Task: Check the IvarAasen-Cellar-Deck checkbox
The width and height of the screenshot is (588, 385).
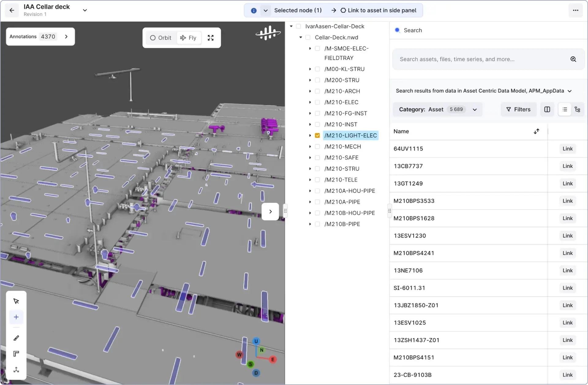Action: click(x=299, y=26)
